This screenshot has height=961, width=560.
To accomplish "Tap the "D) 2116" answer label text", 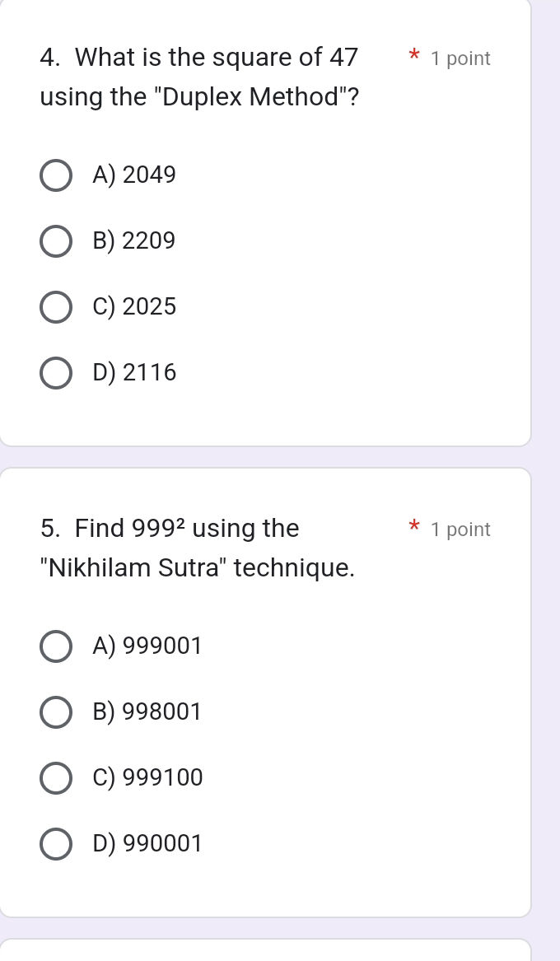I will (135, 373).
